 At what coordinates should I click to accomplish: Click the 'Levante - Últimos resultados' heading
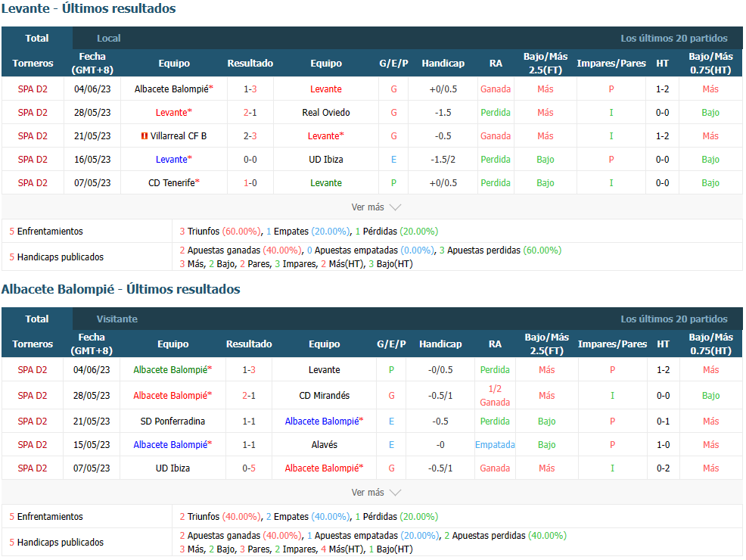click(89, 8)
